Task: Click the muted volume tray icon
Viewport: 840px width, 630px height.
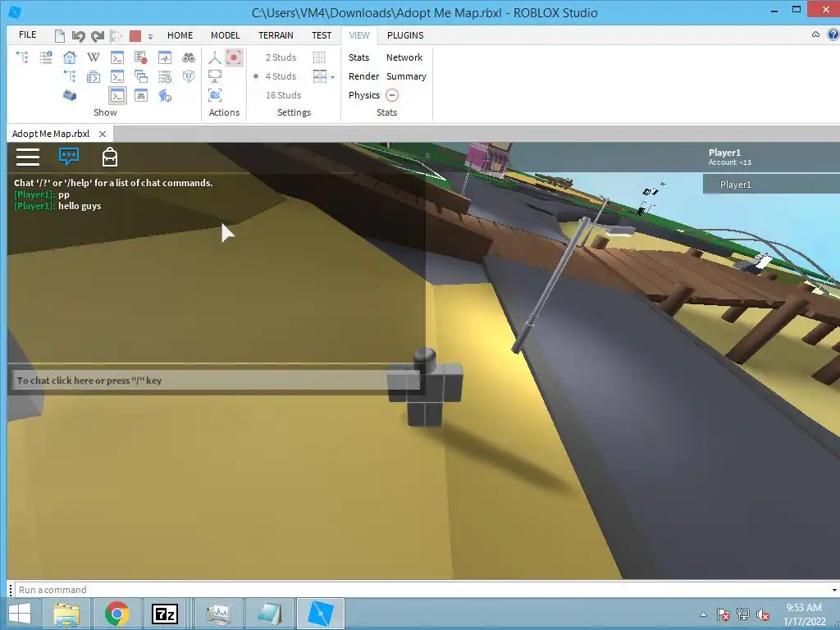Action: click(x=762, y=614)
